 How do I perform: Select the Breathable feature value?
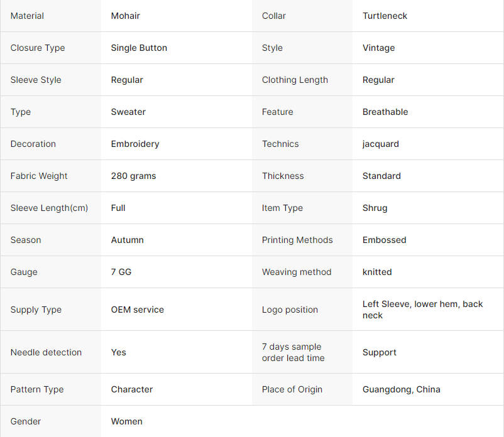coord(385,112)
